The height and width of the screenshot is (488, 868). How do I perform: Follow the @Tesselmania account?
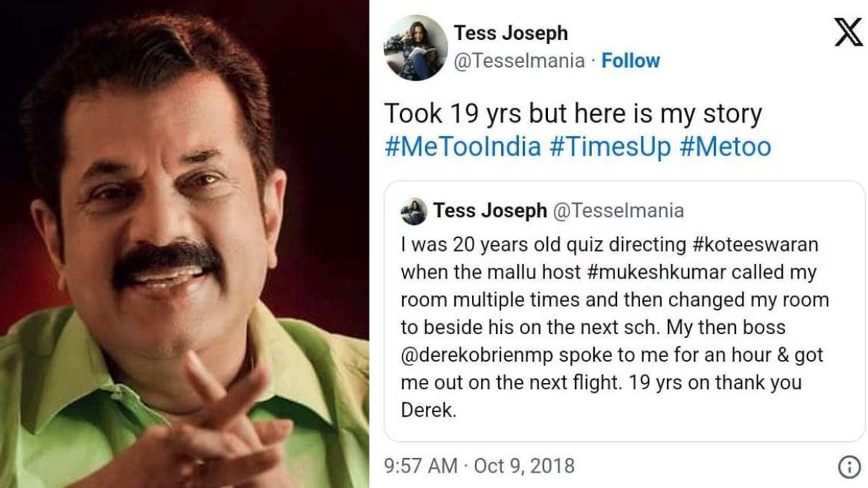631,61
